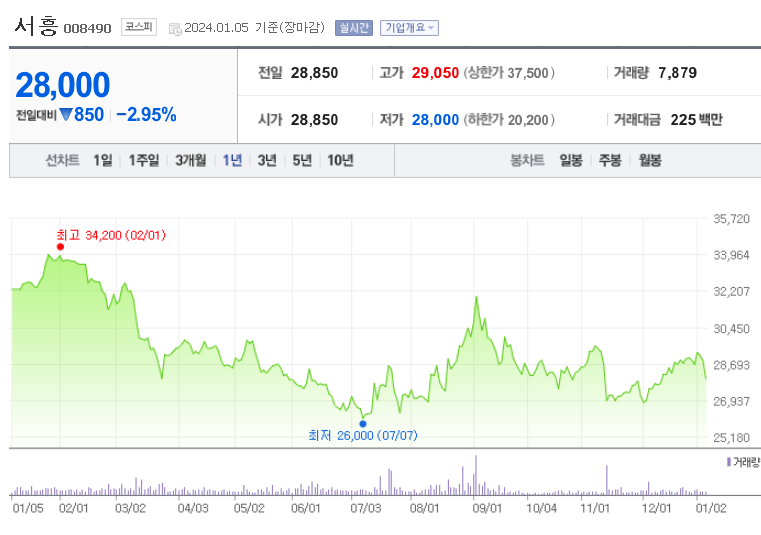
Task: Click the 거래량 value 7,879
Action: 678,73
